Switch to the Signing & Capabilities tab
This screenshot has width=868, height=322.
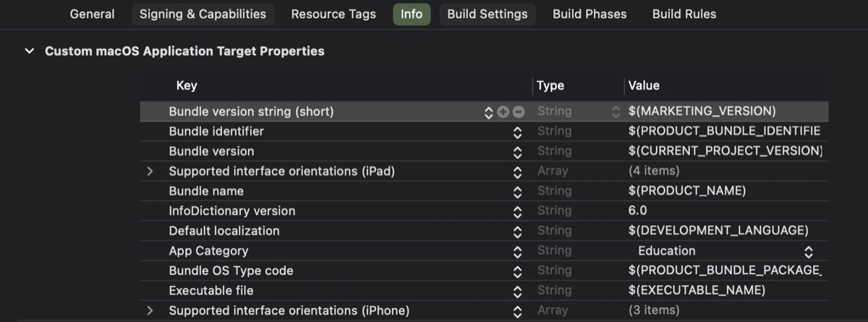pyautogui.click(x=203, y=14)
